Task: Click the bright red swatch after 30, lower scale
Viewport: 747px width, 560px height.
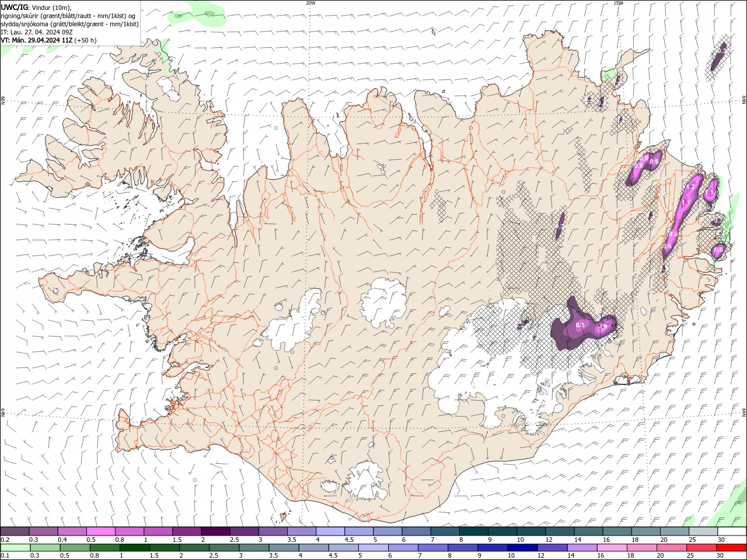Action: pos(731,548)
